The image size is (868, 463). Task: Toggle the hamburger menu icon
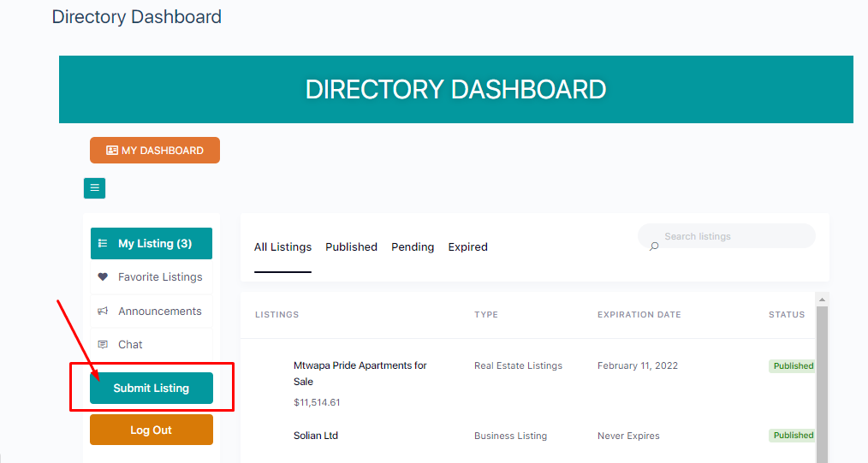pos(95,188)
